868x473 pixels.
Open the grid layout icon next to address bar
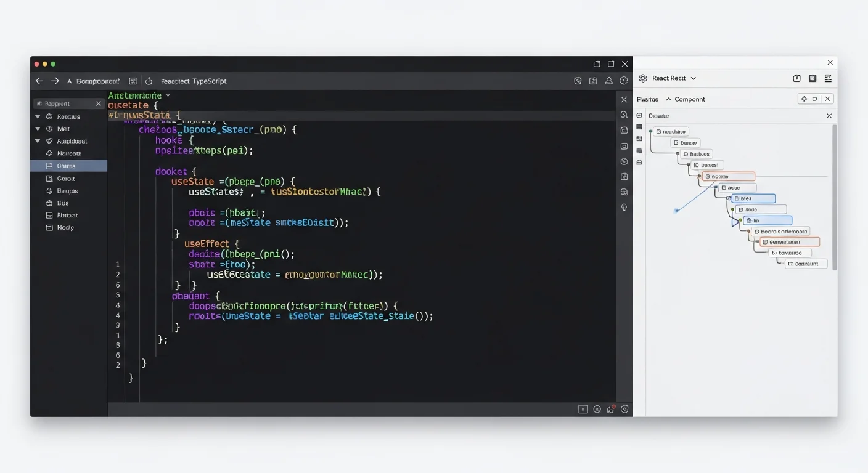133,80
